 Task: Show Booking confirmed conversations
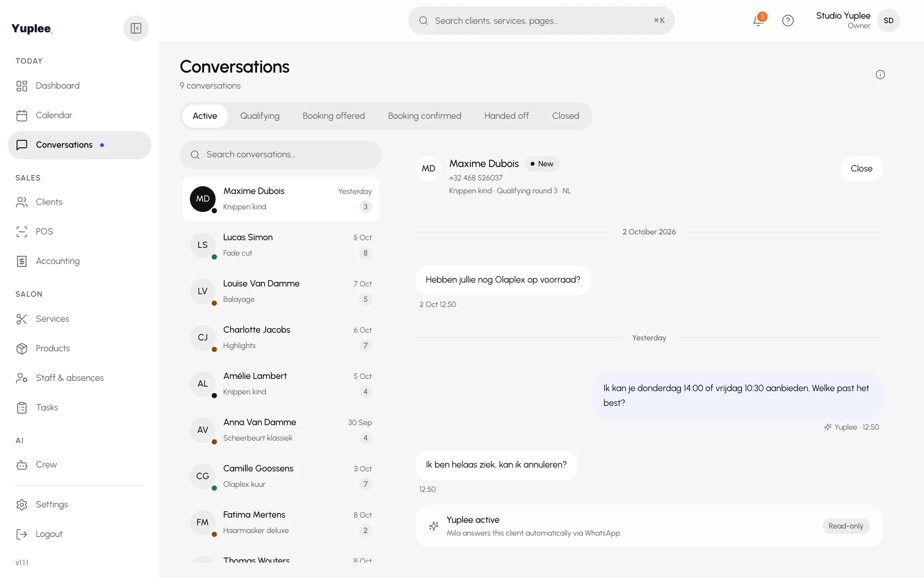click(x=424, y=116)
